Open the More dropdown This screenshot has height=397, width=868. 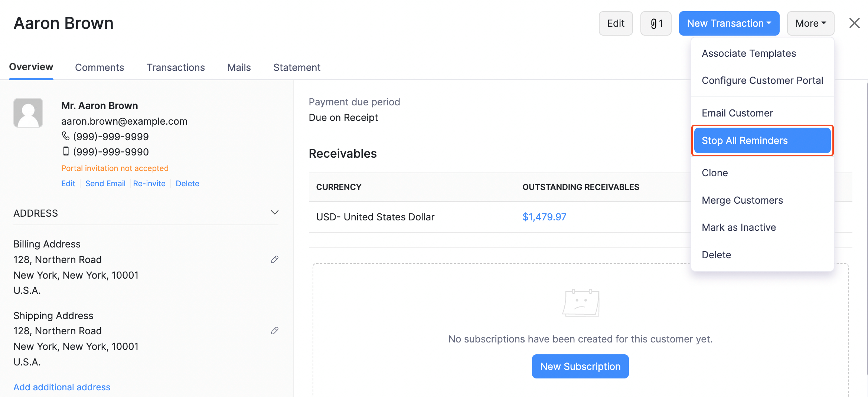tap(810, 23)
